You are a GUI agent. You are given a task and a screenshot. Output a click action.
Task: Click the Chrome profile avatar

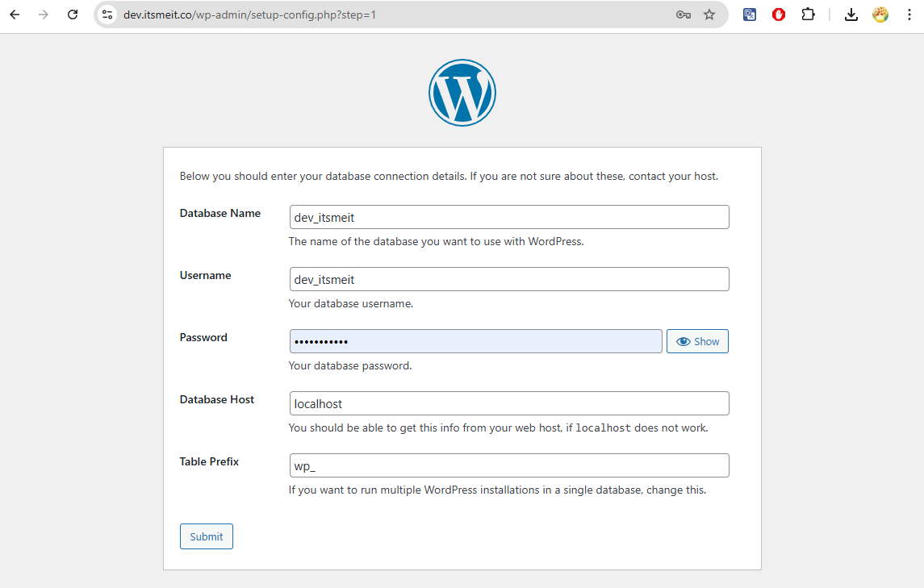(x=880, y=14)
